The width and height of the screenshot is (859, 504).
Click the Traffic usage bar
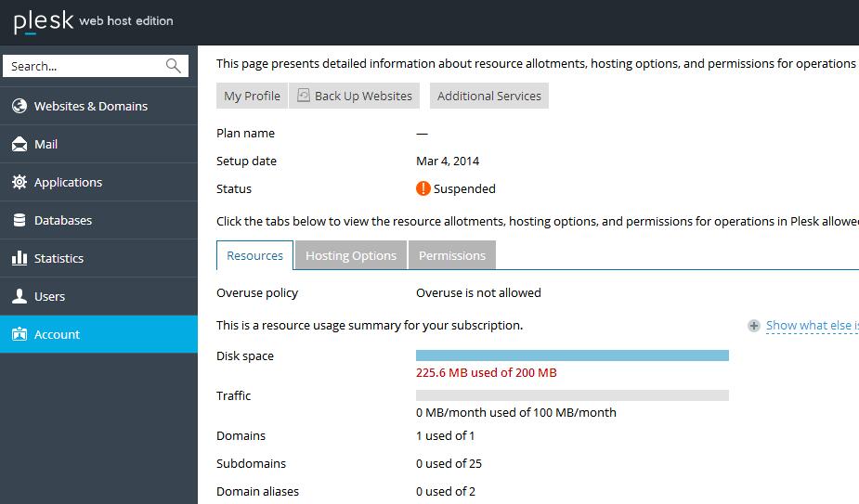pos(572,395)
